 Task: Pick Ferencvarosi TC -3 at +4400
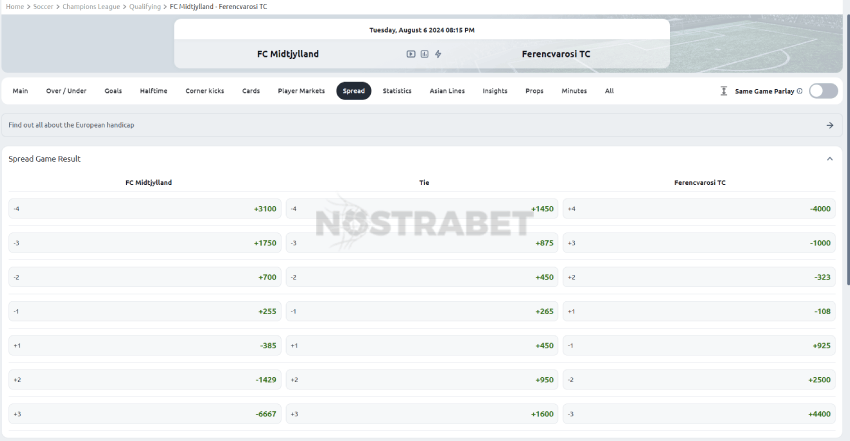click(x=699, y=413)
